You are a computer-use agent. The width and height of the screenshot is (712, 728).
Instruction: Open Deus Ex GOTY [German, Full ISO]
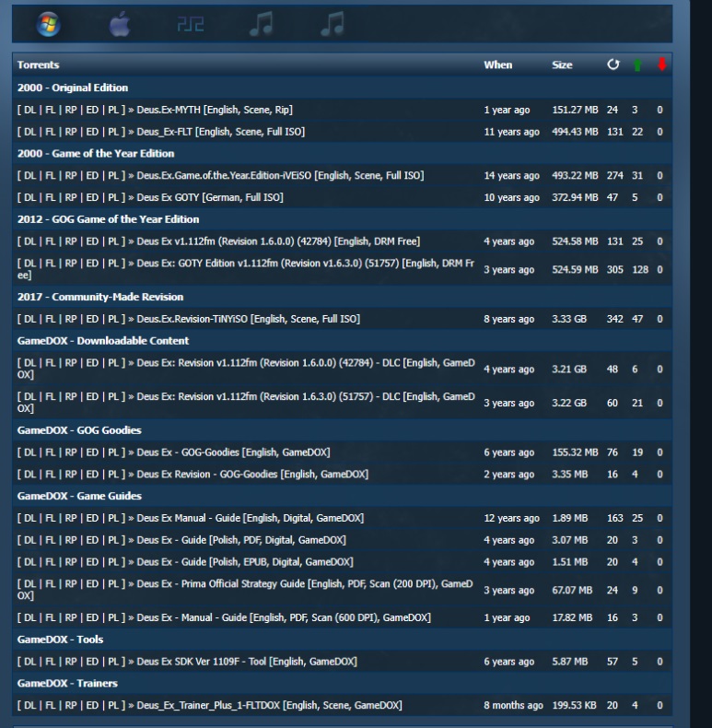[x=210, y=197]
